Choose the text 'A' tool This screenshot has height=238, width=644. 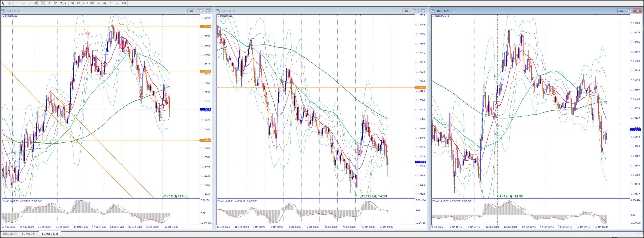[x=49, y=3]
